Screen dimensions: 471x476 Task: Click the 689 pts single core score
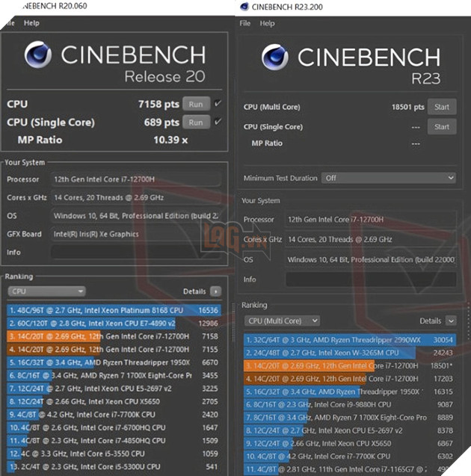point(161,123)
